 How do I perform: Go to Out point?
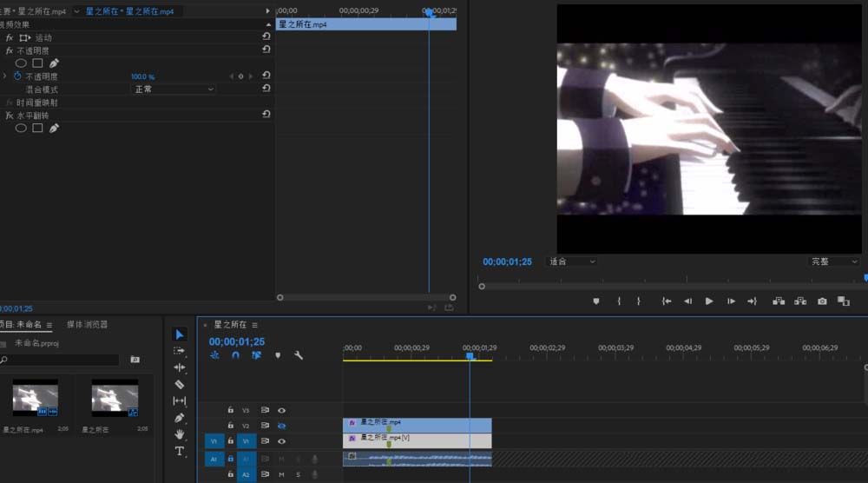click(x=752, y=301)
